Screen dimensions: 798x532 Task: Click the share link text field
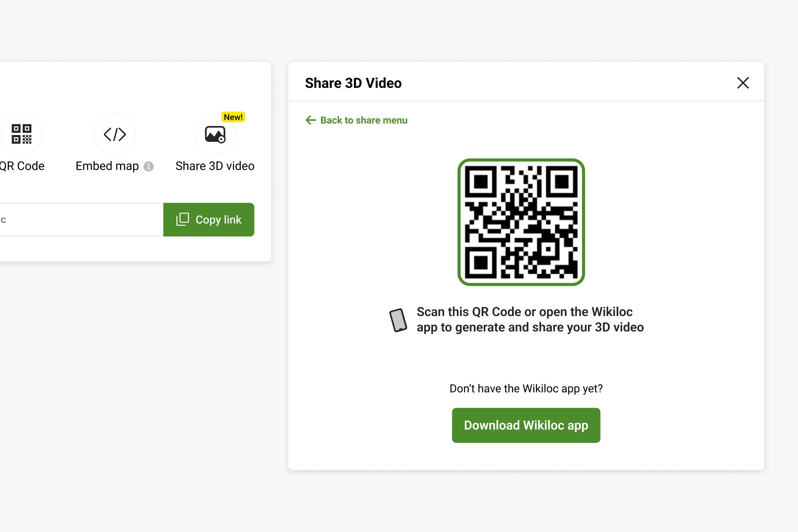click(x=81, y=219)
